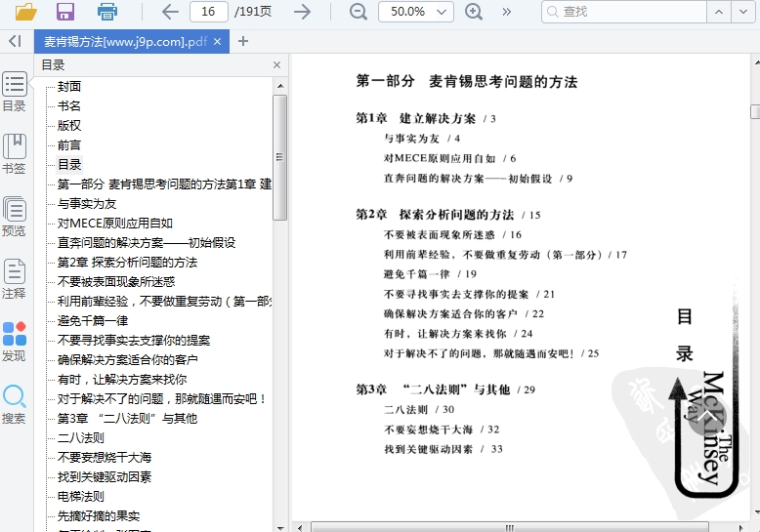760x532 pixels.
Task: Select 封面 in the outline
Action: pyautogui.click(x=69, y=86)
